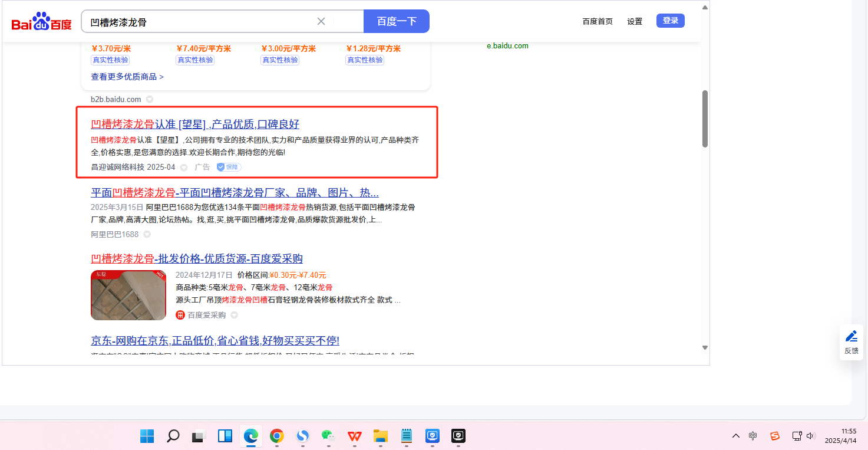Toggle the volume speaker icon in tray
This screenshot has width=868, height=450.
(811, 436)
